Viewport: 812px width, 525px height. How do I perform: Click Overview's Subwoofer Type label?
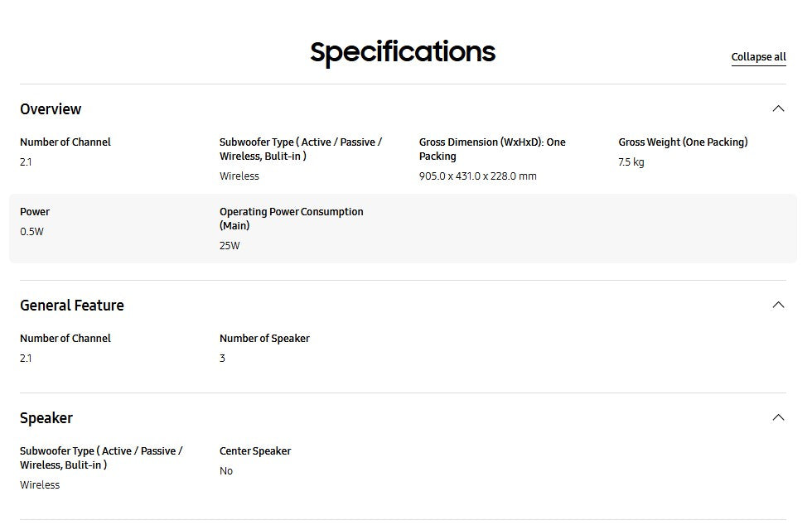(x=300, y=149)
